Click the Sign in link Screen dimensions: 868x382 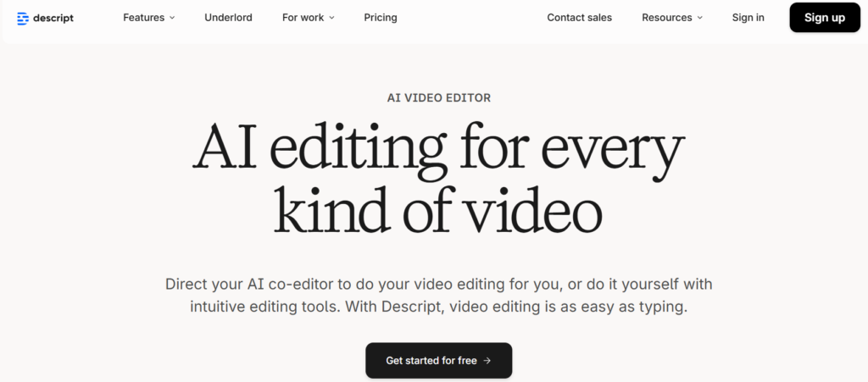coord(748,18)
